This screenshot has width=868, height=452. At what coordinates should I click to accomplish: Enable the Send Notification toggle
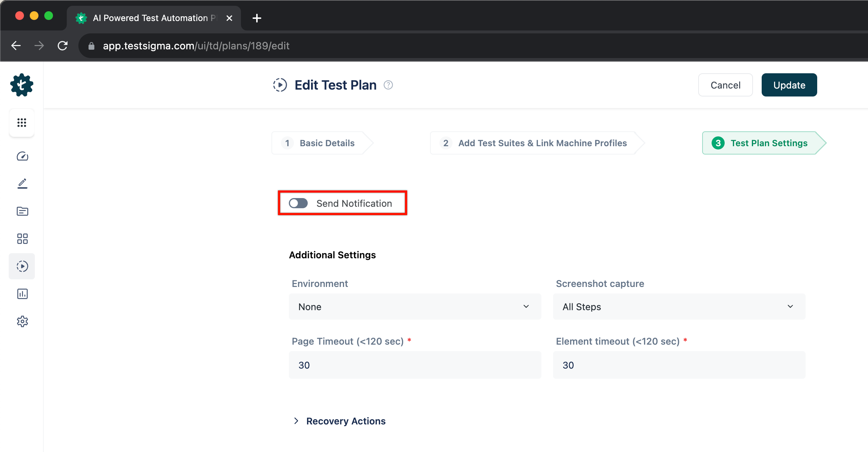pos(298,203)
